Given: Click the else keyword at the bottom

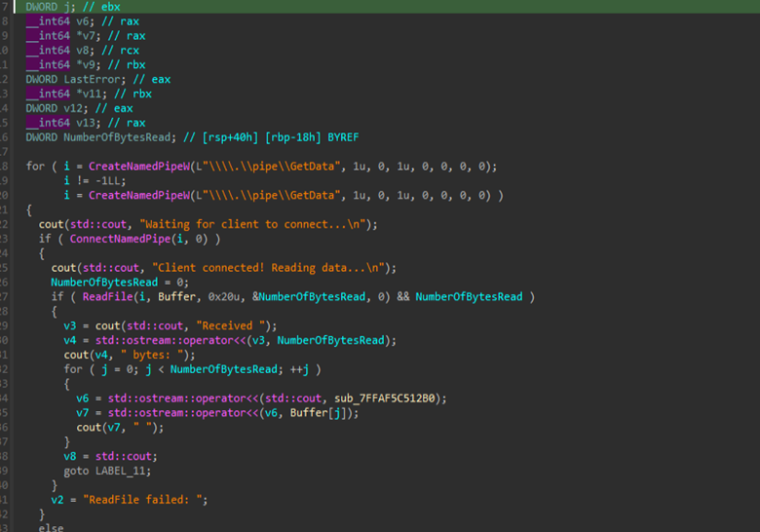Looking at the screenshot, I should coord(52,527).
